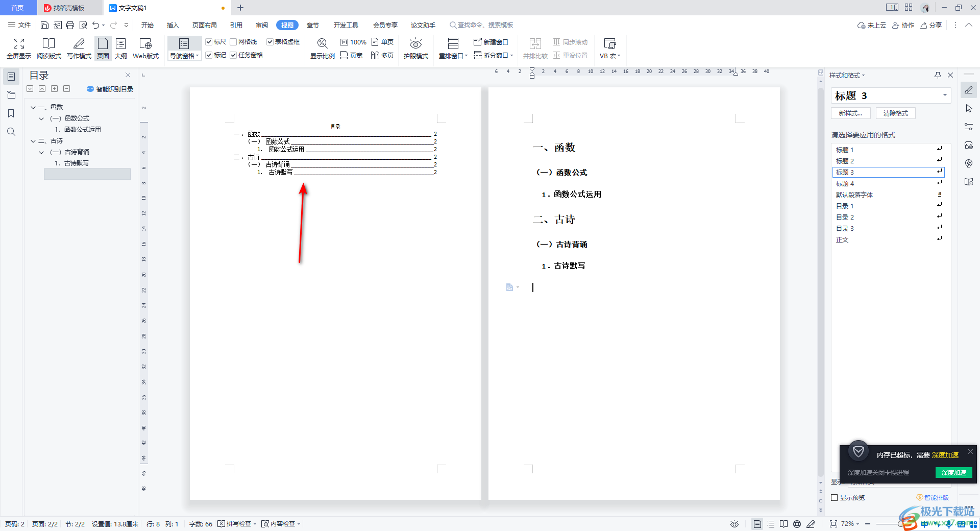Image resolution: width=980 pixels, height=531 pixels.
Task: Uncheck the ruler checkbox
Action: coord(209,42)
